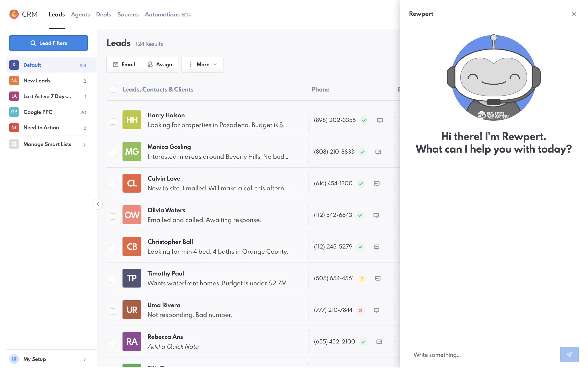Switch to the Sources tab

(128, 14)
